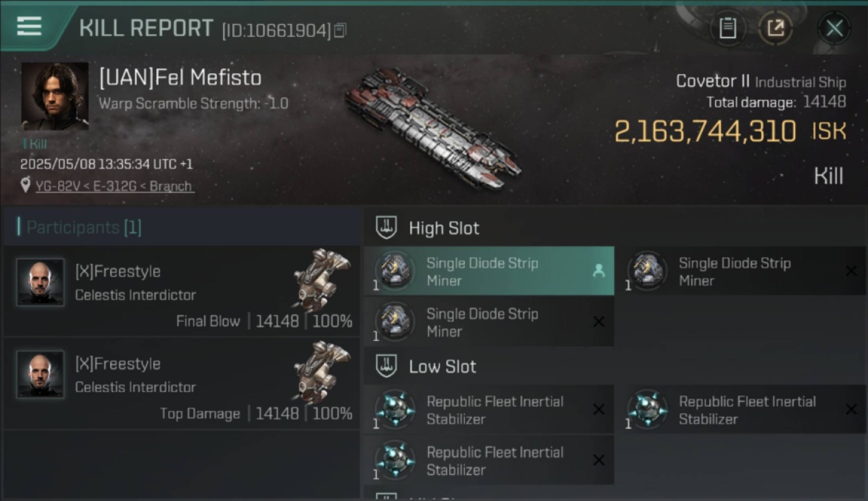This screenshot has width=868, height=501.
Task: Copy the kill report ID icon
Action: click(x=341, y=30)
